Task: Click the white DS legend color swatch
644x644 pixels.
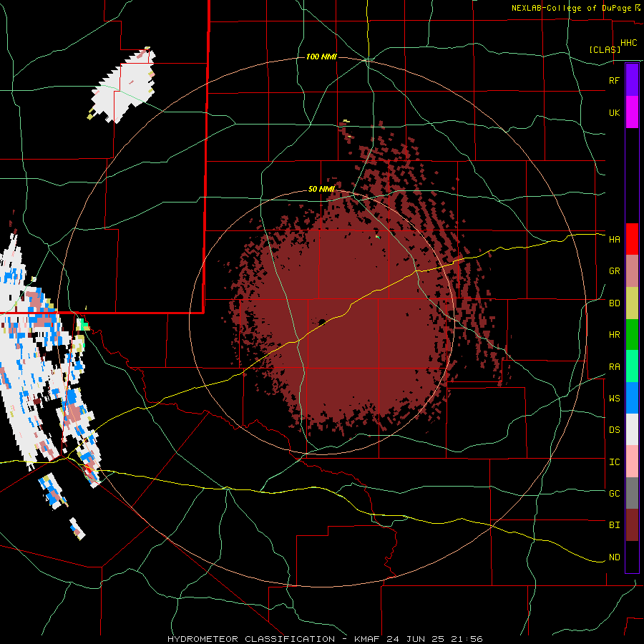Action: click(x=632, y=429)
